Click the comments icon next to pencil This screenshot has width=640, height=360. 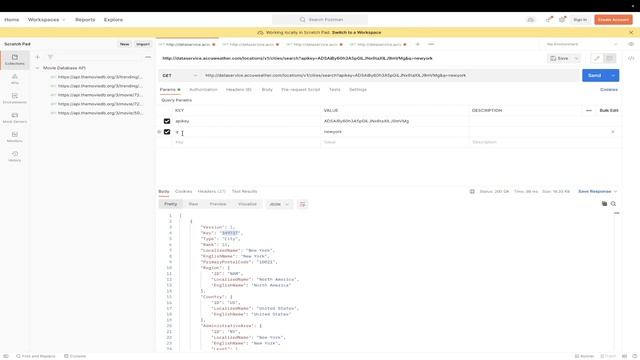point(609,58)
